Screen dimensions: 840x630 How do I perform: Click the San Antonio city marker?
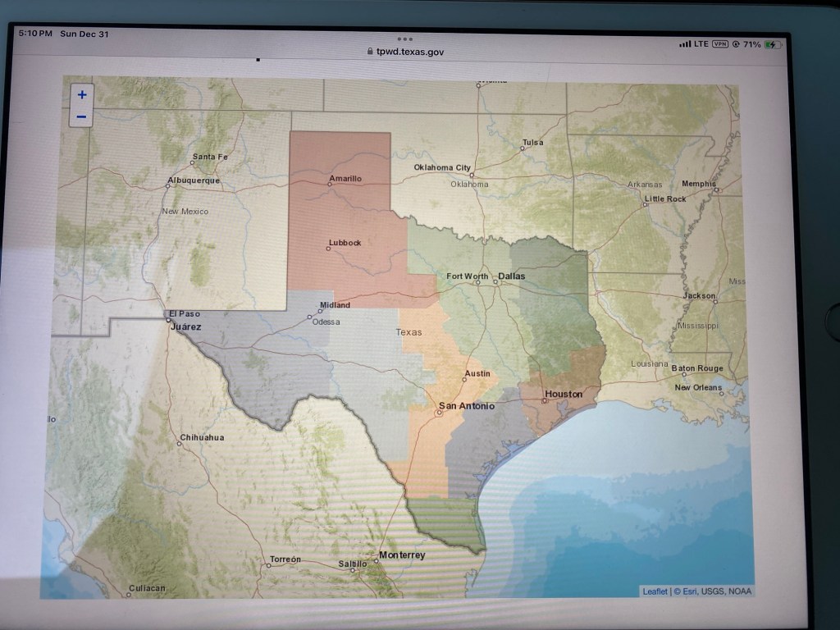(x=439, y=413)
